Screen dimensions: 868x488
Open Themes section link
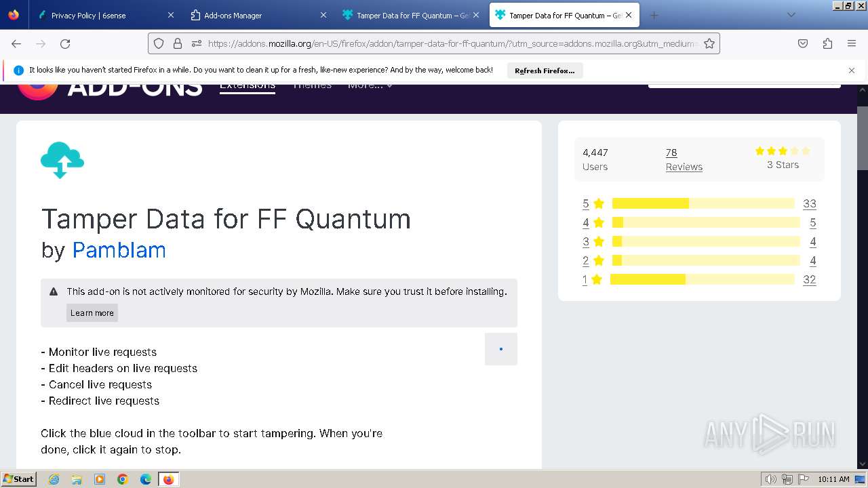click(x=312, y=87)
